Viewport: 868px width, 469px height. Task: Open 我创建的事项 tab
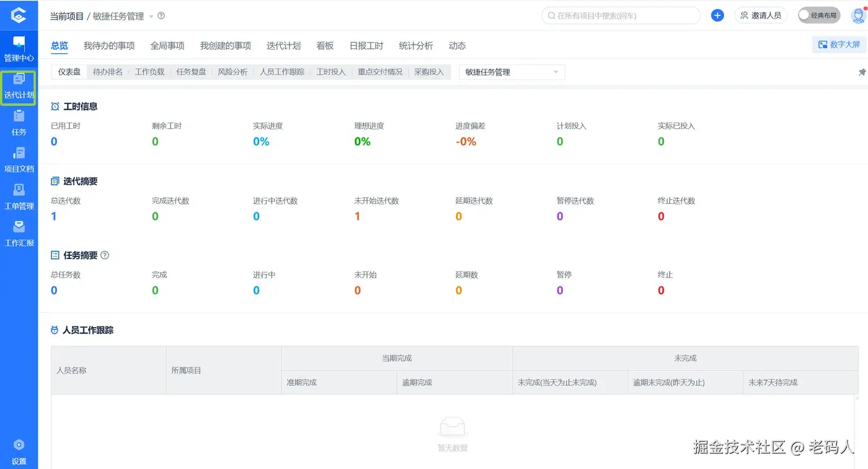226,46
